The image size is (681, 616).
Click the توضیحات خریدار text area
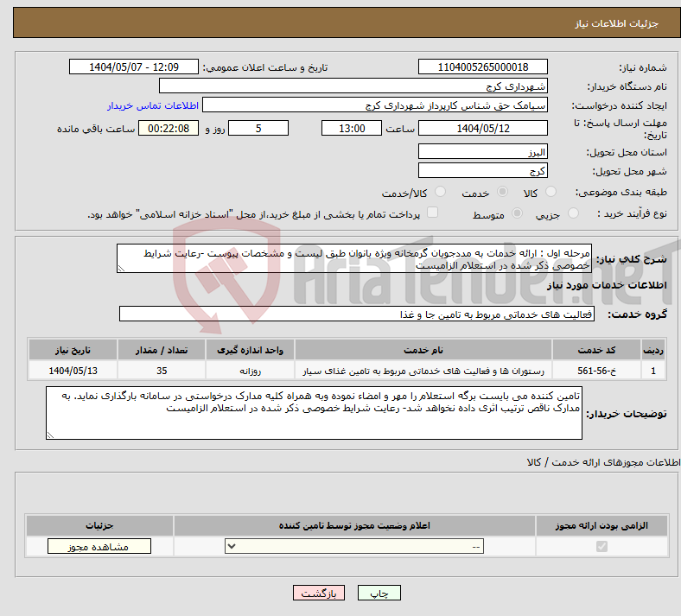(314, 413)
